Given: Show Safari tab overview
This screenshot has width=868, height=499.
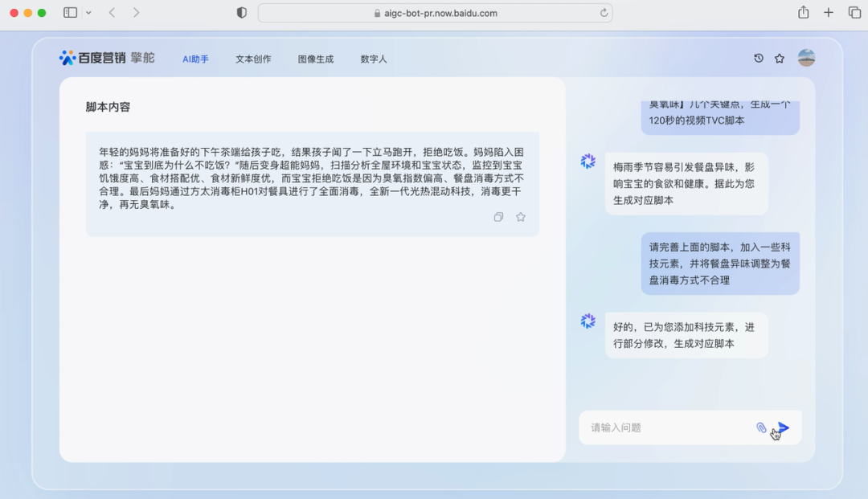Looking at the screenshot, I should point(854,13).
